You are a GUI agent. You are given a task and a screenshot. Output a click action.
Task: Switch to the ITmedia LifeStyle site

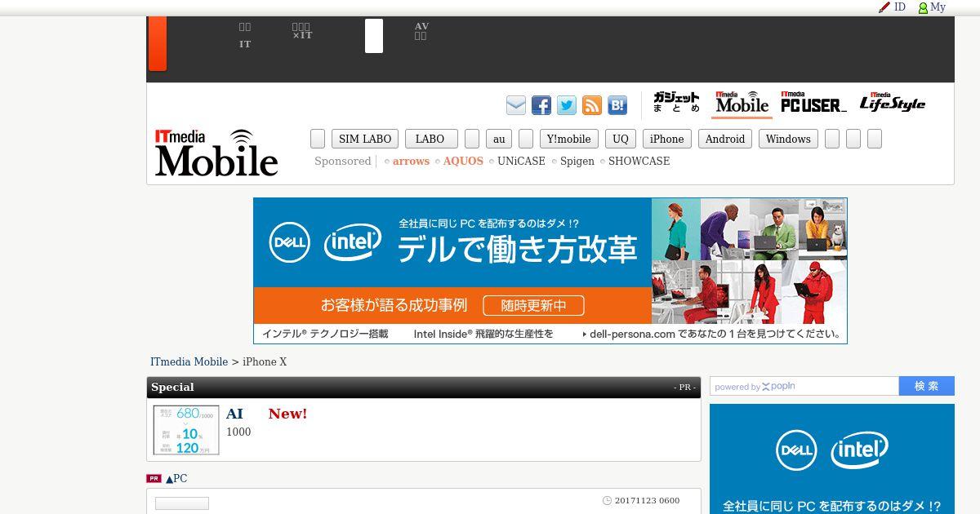click(892, 103)
